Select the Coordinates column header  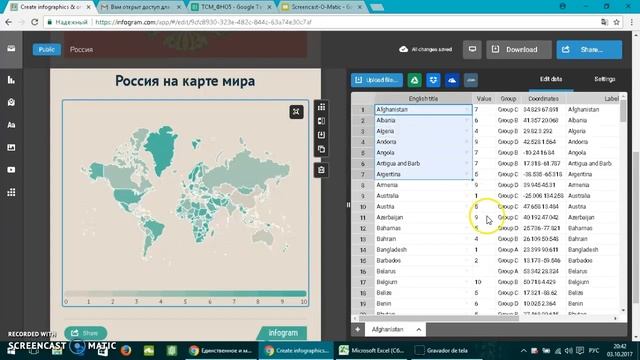543,99
